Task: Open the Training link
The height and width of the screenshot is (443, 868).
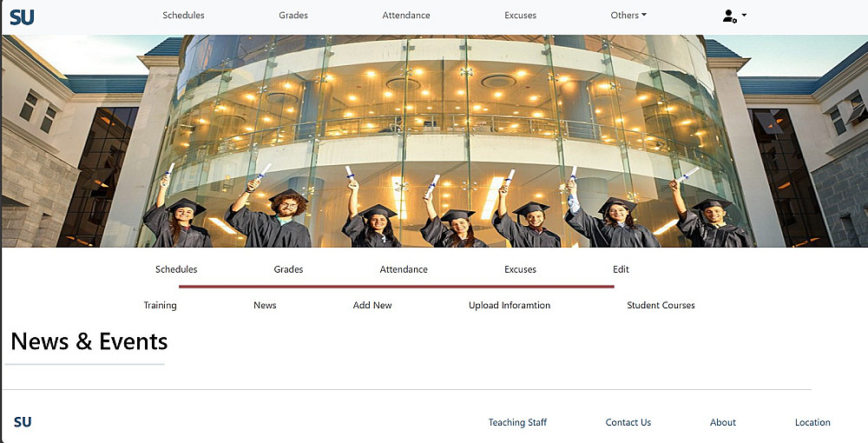Action: pos(160,305)
